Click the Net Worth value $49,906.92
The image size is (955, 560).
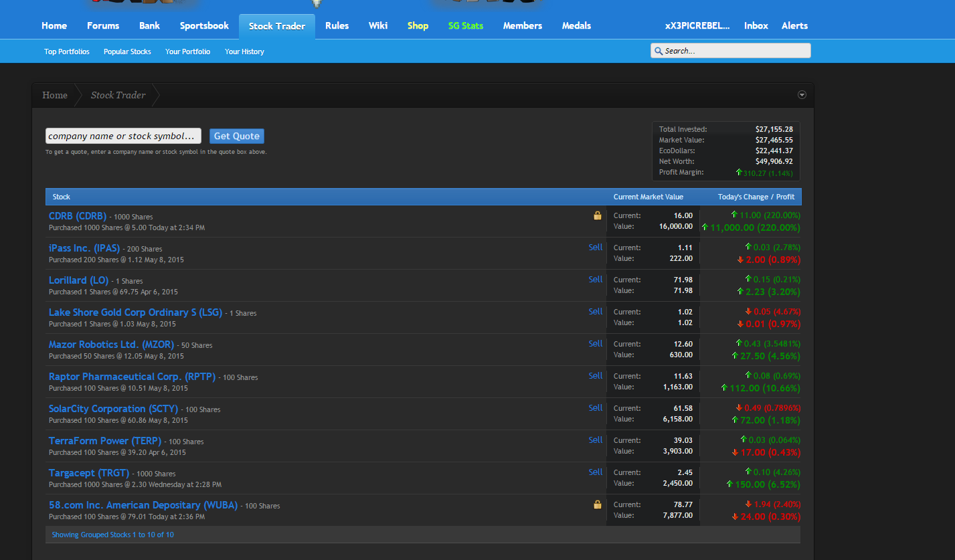(x=774, y=161)
